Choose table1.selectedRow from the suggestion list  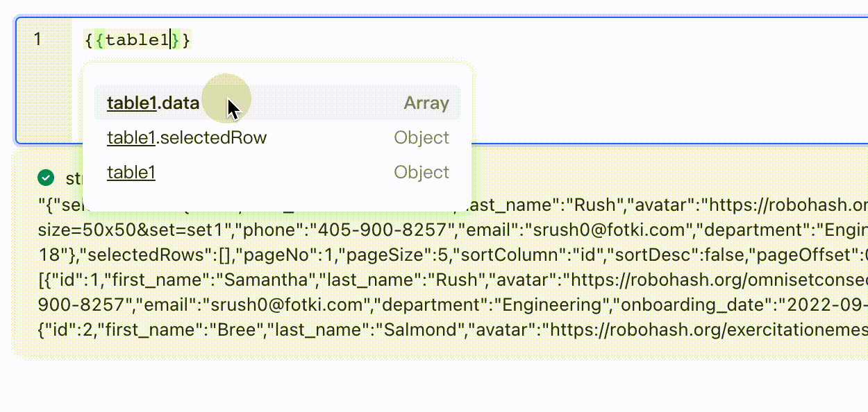pos(187,138)
